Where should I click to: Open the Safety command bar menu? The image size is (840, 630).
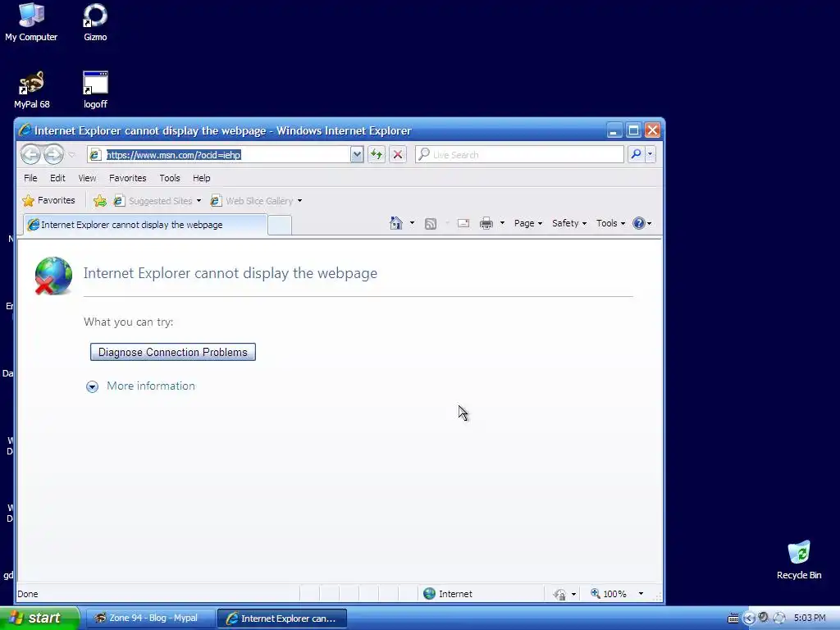coord(569,223)
